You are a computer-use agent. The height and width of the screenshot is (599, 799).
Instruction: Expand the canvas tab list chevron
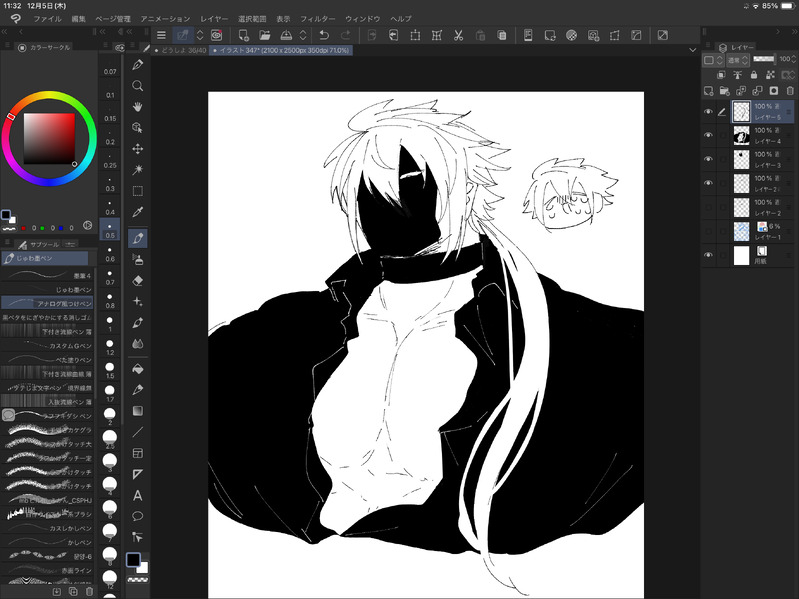[x=692, y=50]
